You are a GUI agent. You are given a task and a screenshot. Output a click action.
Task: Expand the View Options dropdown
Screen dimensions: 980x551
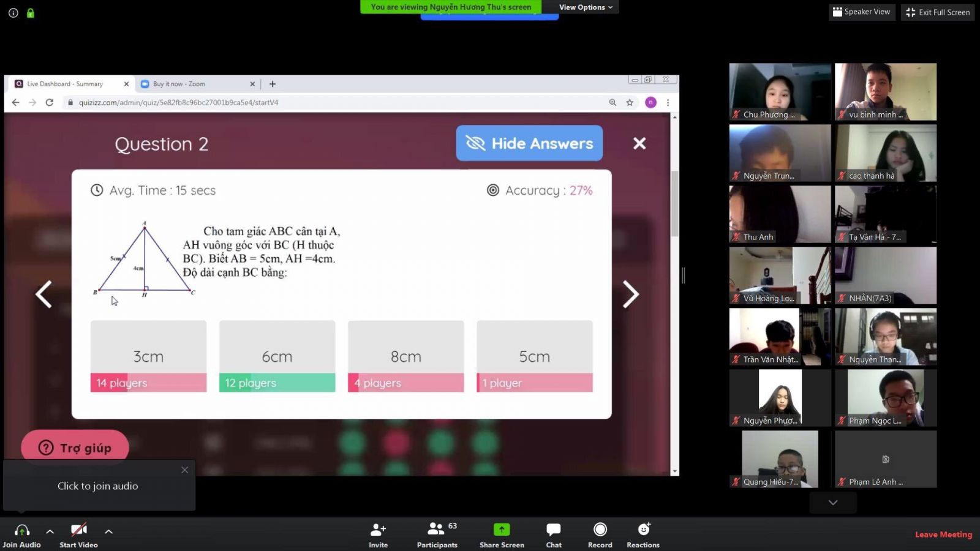pyautogui.click(x=585, y=7)
